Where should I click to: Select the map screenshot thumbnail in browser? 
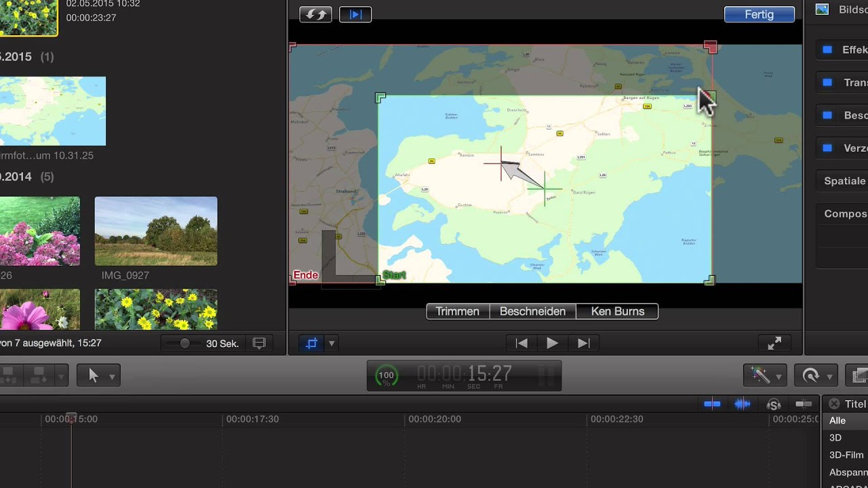pyautogui.click(x=53, y=111)
